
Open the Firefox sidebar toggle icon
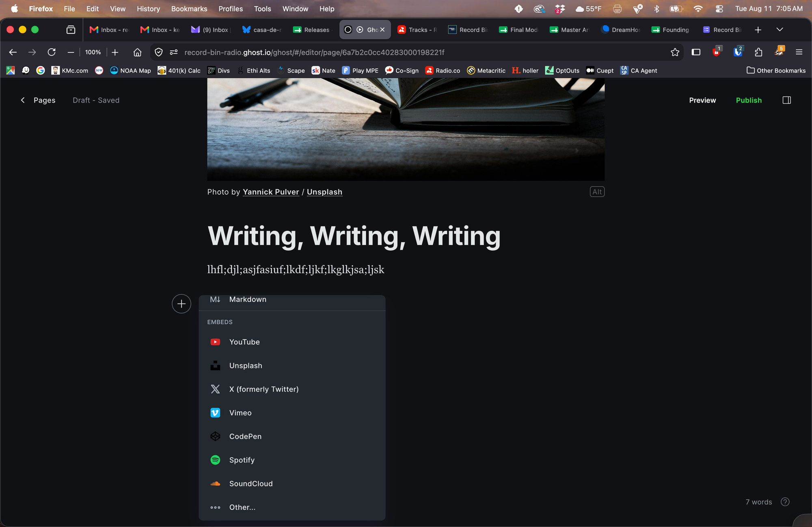[x=696, y=52]
